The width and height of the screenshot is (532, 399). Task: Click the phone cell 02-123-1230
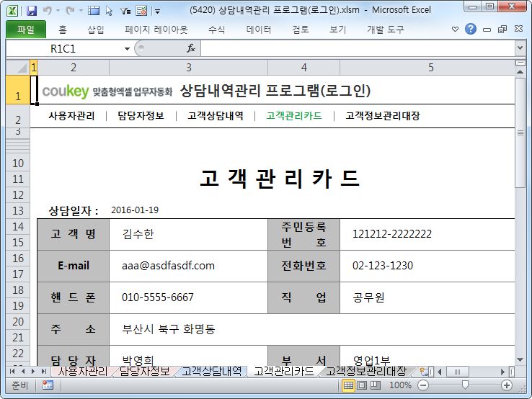pyautogui.click(x=427, y=266)
